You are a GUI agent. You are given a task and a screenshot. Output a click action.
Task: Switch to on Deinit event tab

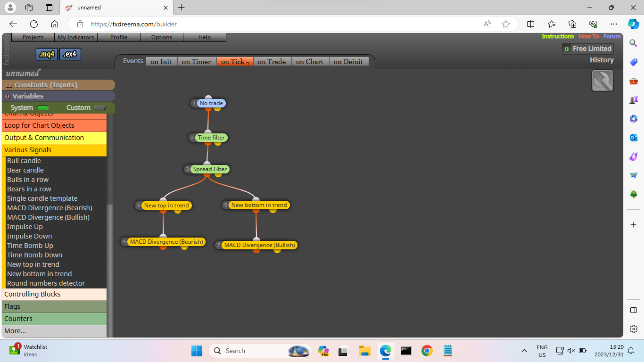(348, 62)
